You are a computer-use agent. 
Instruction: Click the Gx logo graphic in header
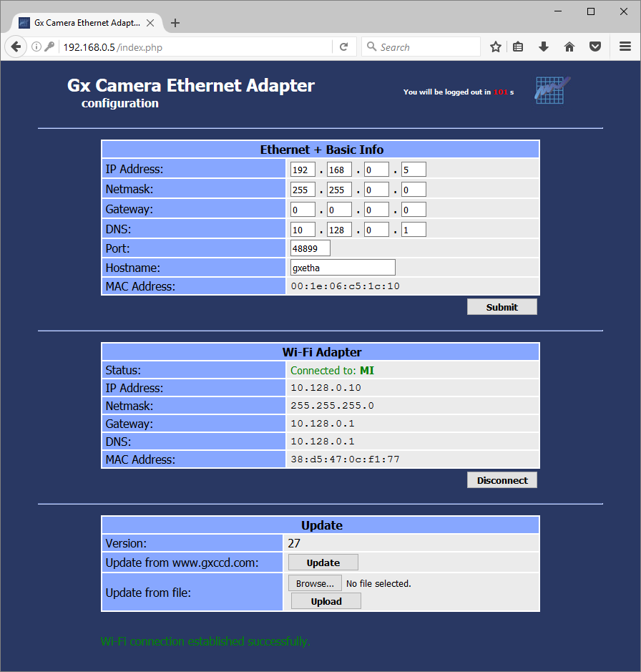coord(552,90)
